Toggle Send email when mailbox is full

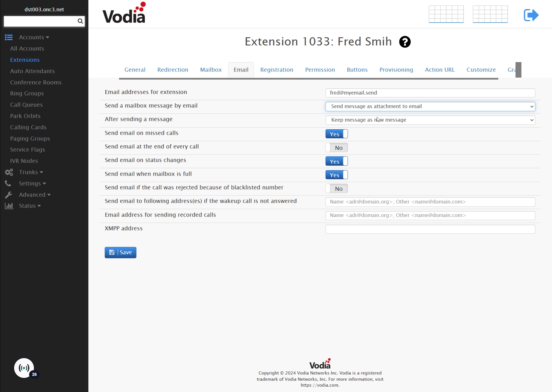(x=336, y=175)
